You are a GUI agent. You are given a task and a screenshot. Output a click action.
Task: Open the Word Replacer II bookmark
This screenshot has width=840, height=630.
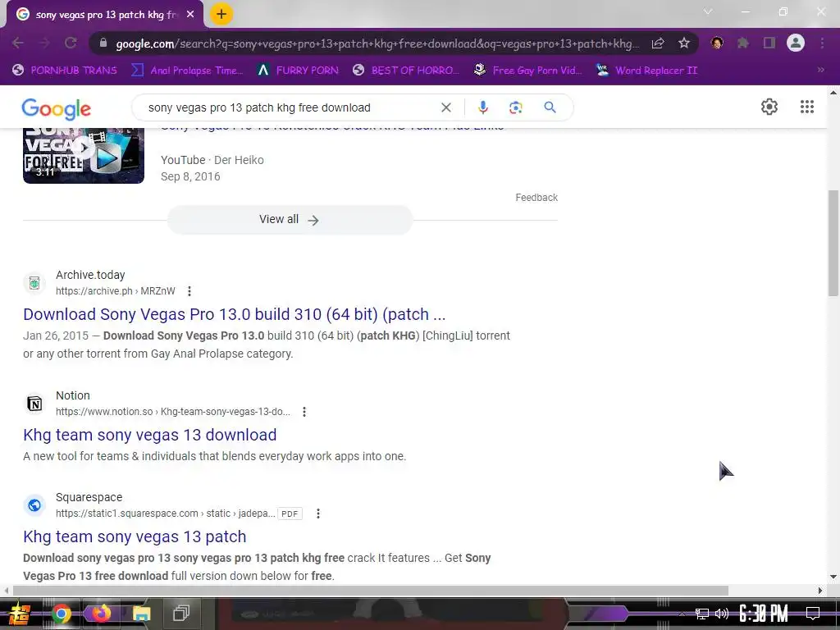[647, 71]
